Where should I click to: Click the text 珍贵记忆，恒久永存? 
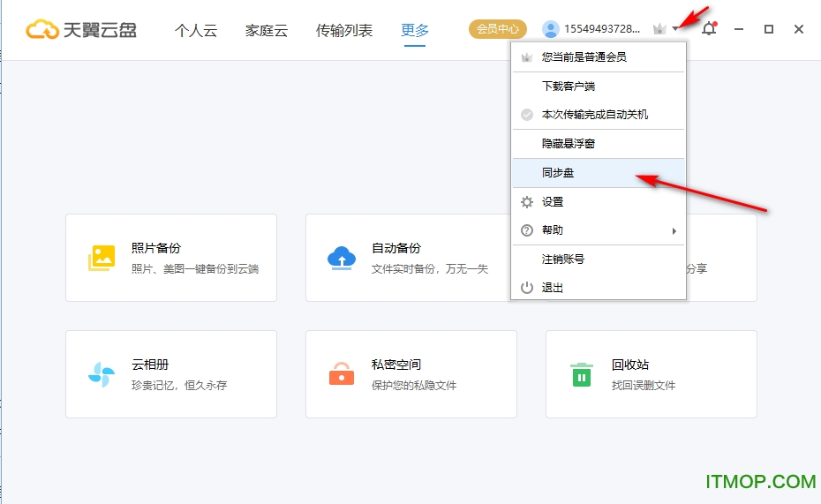click(179, 386)
